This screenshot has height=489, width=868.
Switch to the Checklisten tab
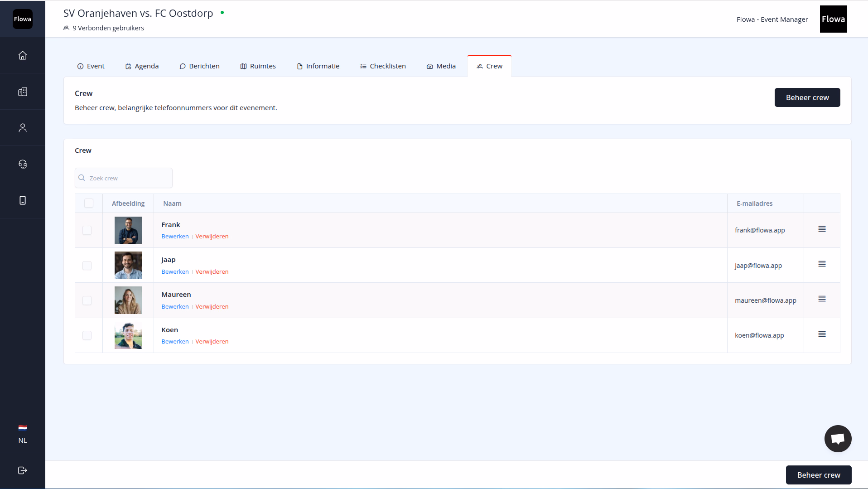pos(383,66)
